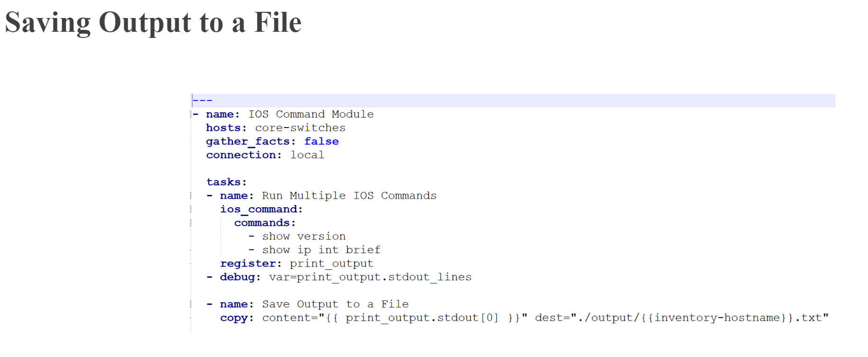Collapse the fold at Run Multiple IOS Commands

click(190, 196)
